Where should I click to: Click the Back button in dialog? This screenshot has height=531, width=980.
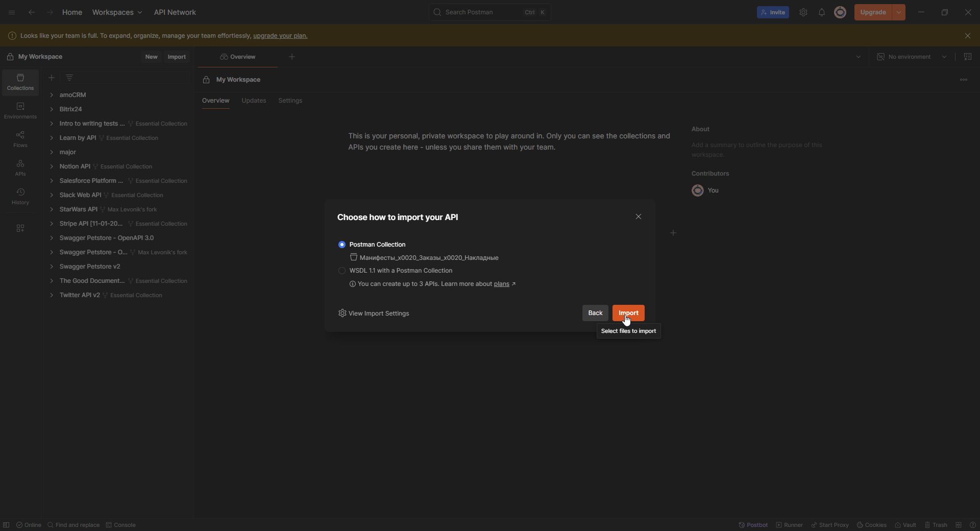pos(595,313)
